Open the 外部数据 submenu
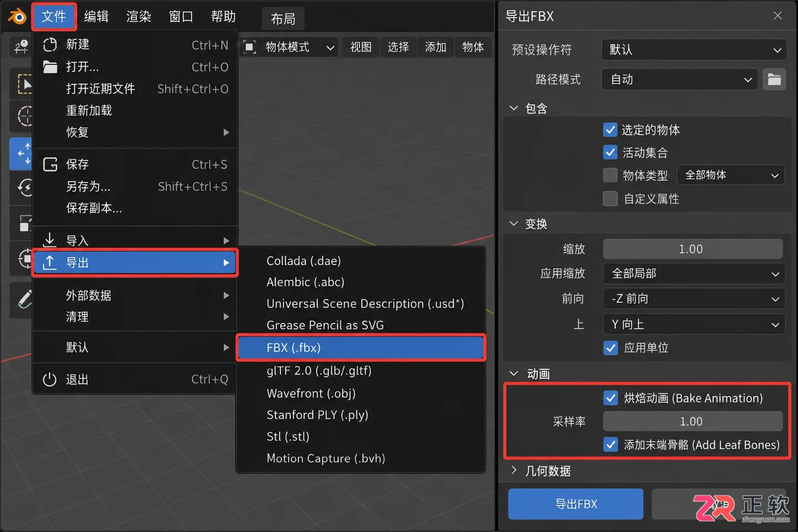This screenshot has width=798, height=532. coord(135,295)
